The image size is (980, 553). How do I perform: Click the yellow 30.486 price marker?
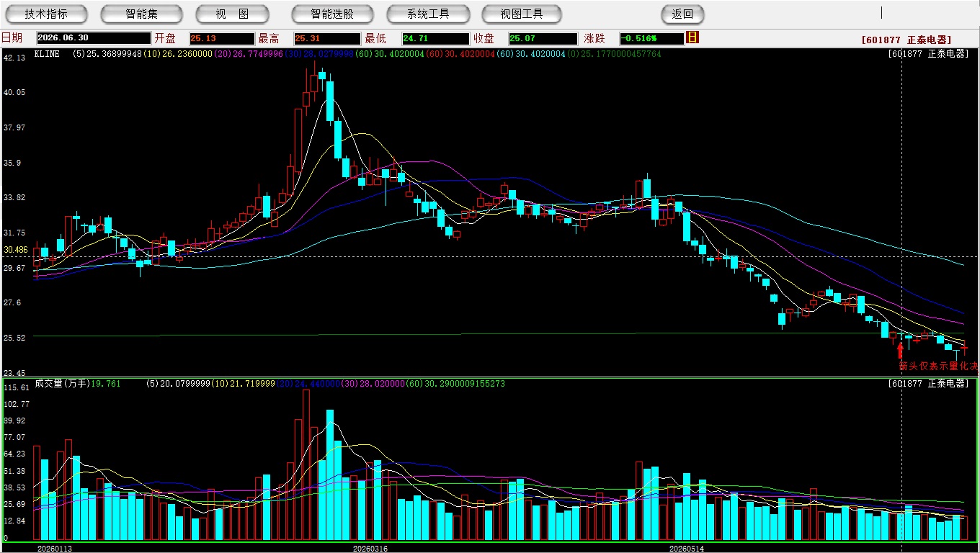(x=16, y=250)
